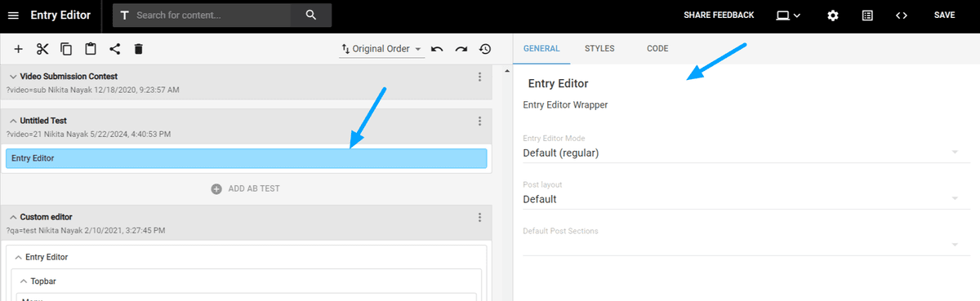Redo the last change
The image size is (980, 301).
tap(461, 49)
